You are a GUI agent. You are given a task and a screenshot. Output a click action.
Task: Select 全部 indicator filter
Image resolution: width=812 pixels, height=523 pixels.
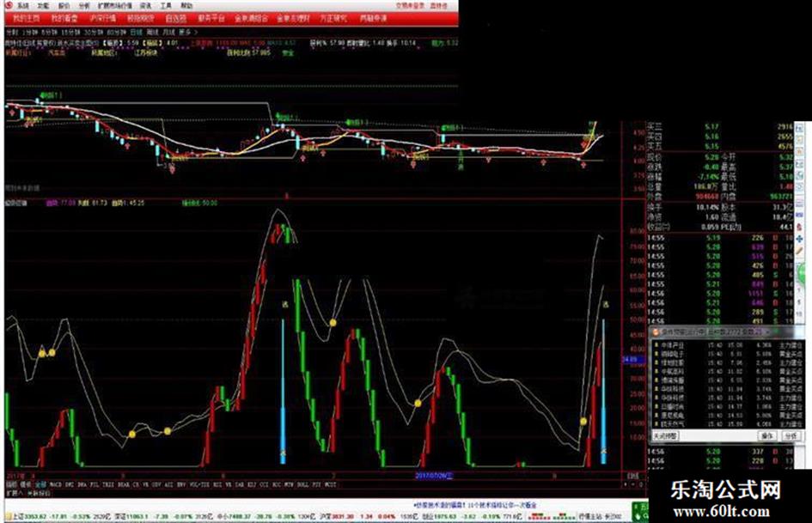pyautogui.click(x=41, y=484)
